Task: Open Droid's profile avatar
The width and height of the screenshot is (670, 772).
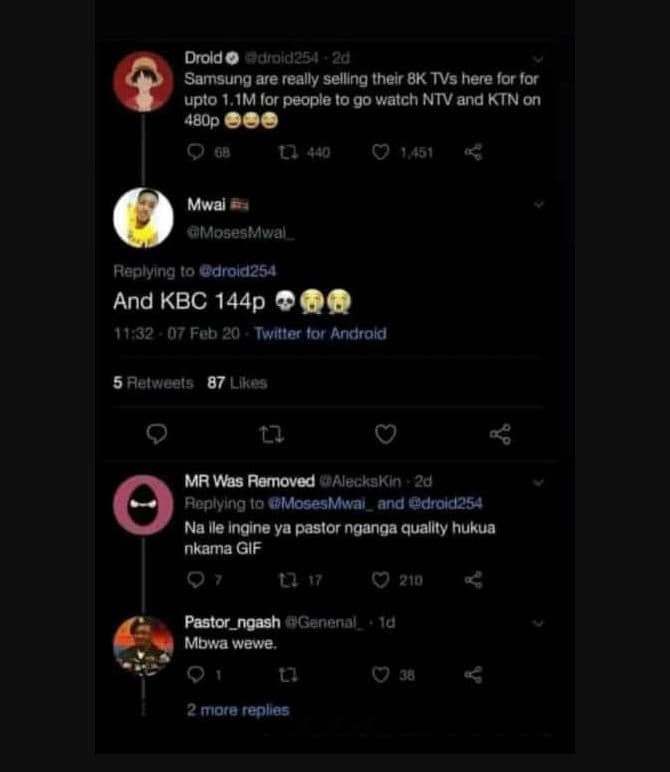Action: (144, 80)
